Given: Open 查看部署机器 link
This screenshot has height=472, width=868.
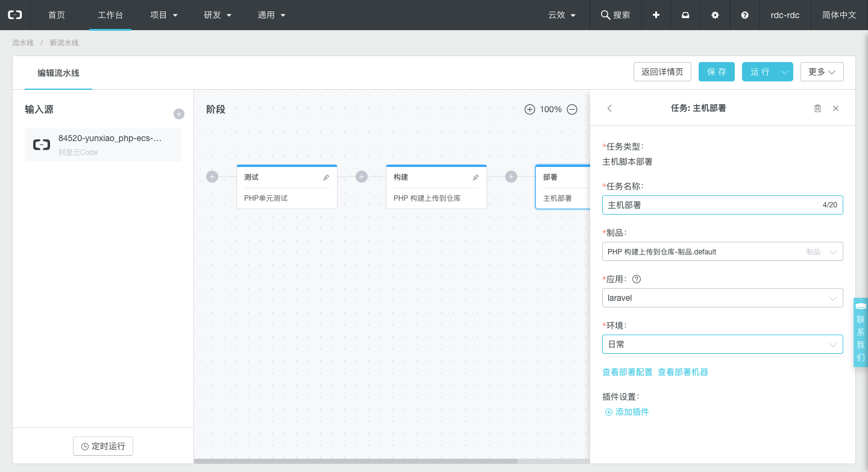Looking at the screenshot, I should [x=683, y=372].
